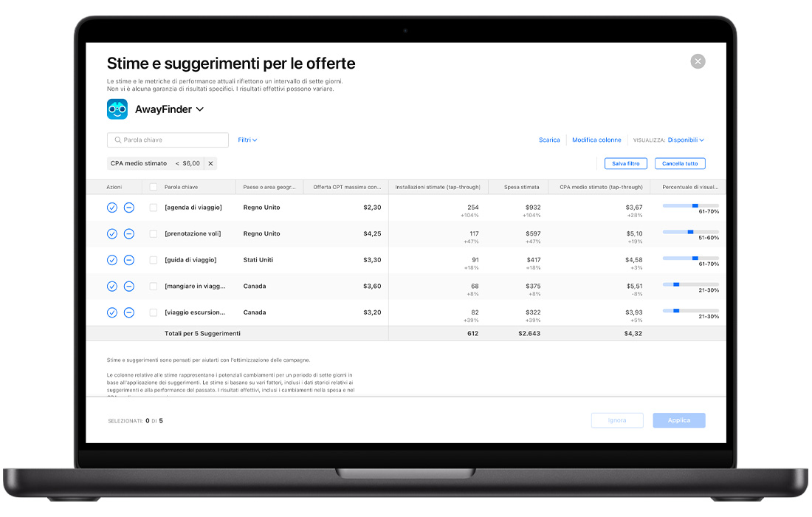Reject suggestion for [guida di viaggio]
Screen dimensions: 812x517
coord(128,260)
